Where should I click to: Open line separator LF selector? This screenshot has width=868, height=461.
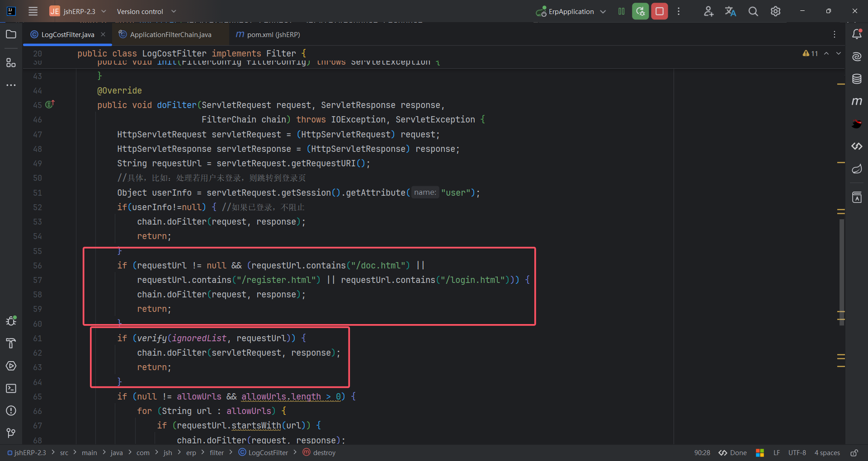point(777,452)
